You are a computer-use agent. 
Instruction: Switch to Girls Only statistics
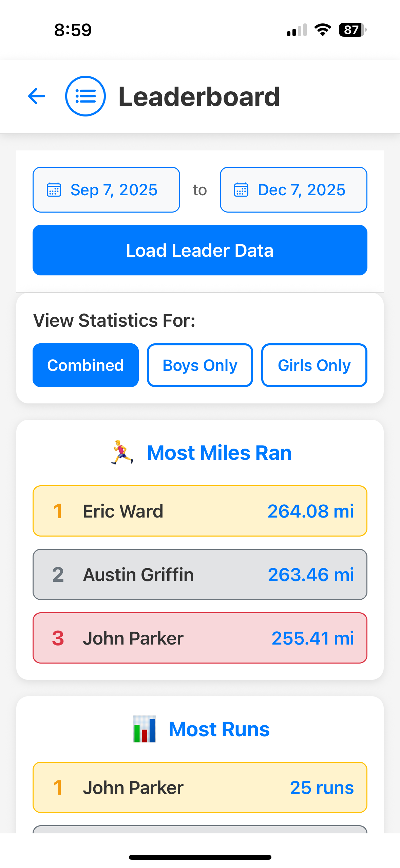pos(314,365)
